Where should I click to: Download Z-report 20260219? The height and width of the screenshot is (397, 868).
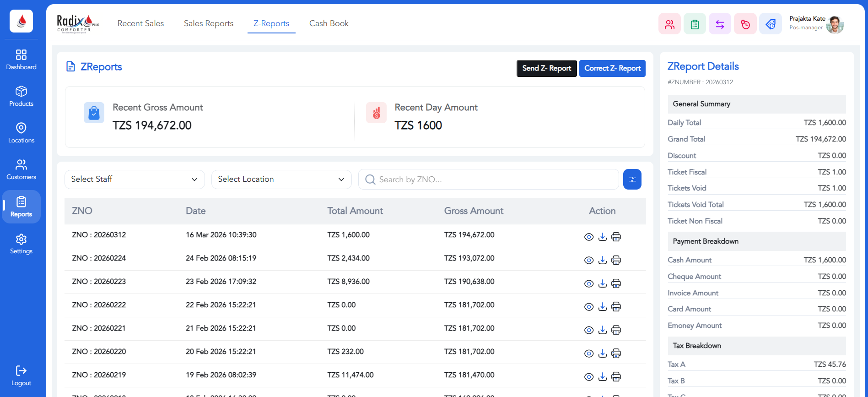coord(603,377)
